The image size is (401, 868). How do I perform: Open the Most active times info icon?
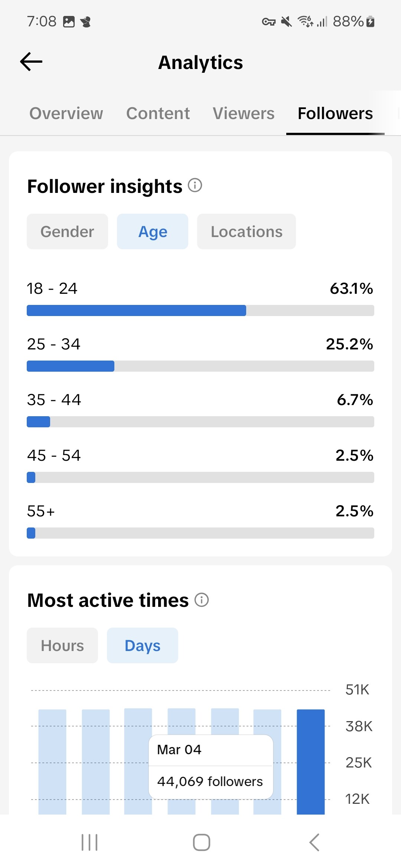(202, 600)
